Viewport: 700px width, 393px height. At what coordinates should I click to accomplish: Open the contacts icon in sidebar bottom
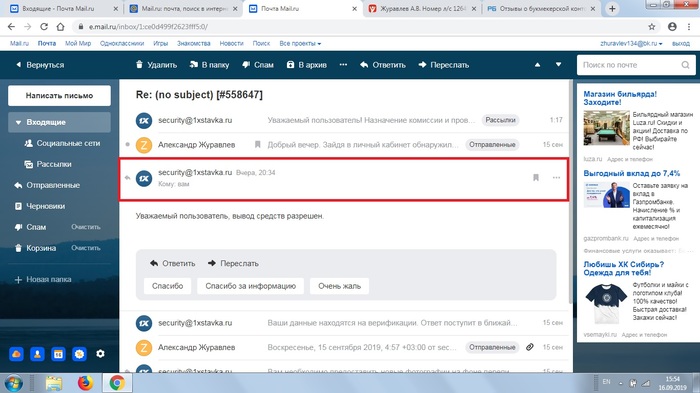38,354
